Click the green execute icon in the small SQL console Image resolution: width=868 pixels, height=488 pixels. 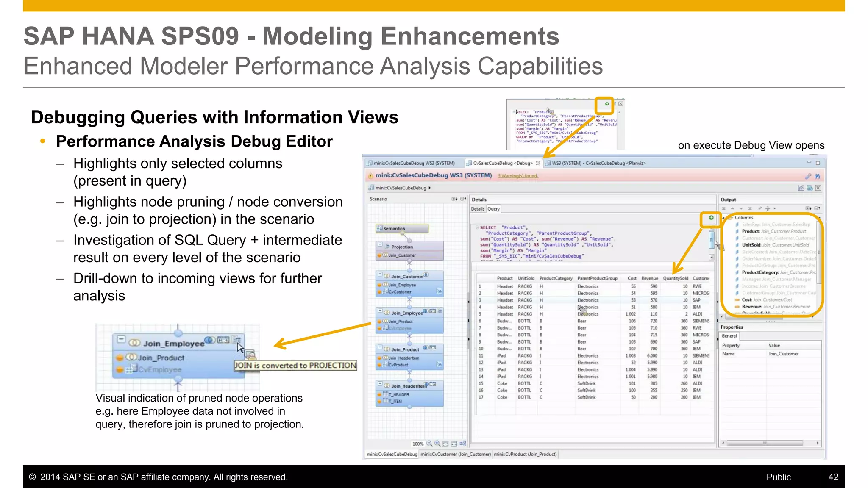(607, 104)
